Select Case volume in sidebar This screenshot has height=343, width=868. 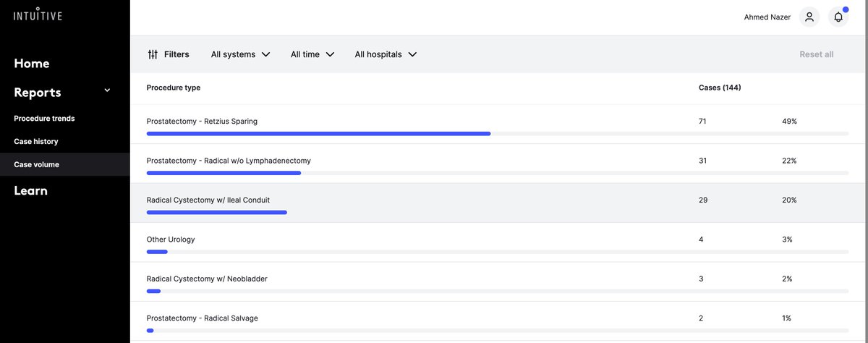click(65, 164)
